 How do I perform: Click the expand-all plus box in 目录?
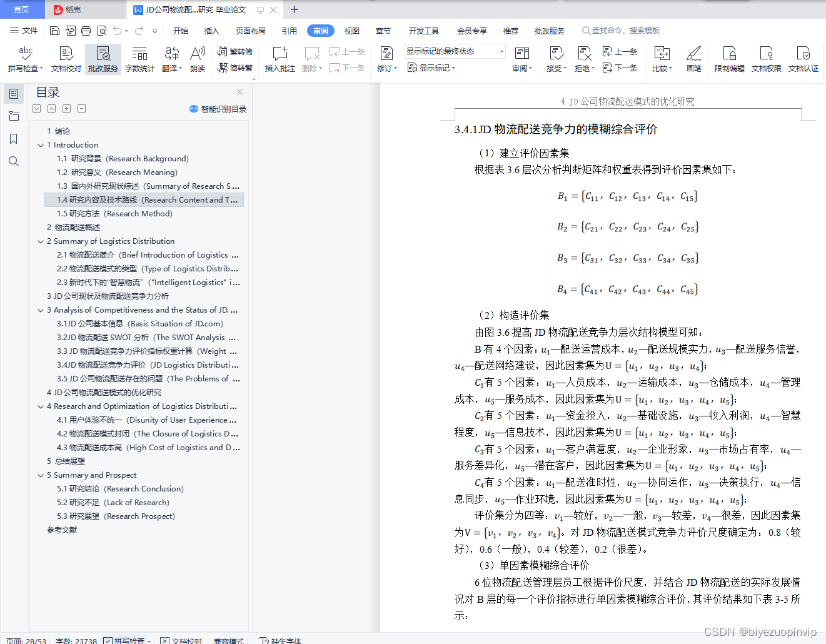67,109
